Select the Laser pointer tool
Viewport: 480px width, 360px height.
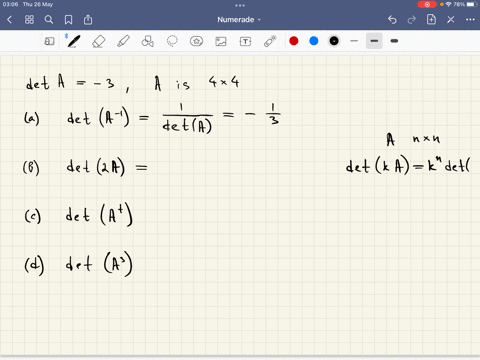270,41
